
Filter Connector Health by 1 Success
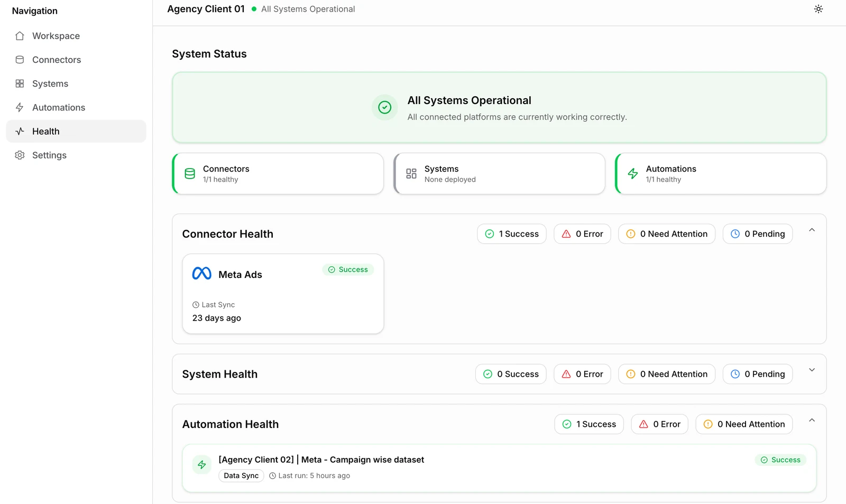(512, 234)
